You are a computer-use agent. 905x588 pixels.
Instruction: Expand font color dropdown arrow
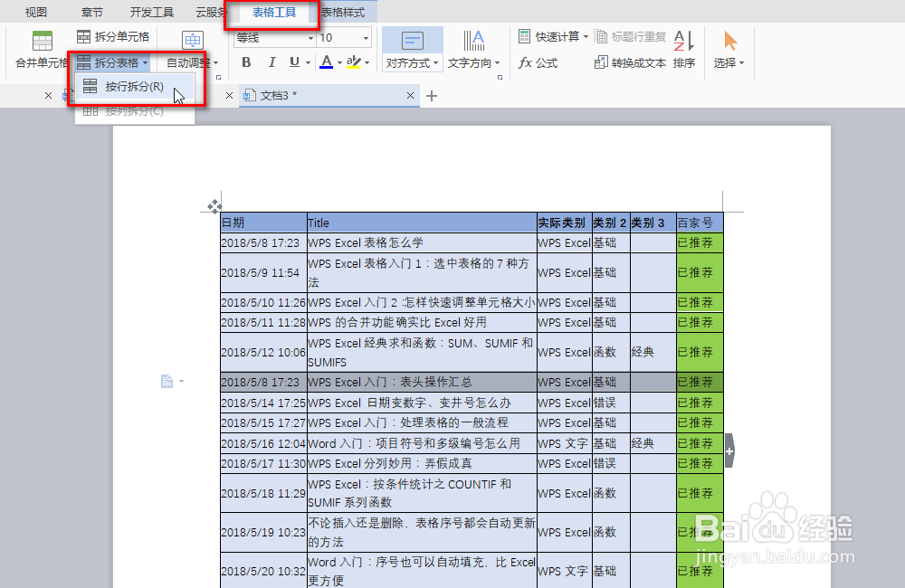(x=340, y=63)
